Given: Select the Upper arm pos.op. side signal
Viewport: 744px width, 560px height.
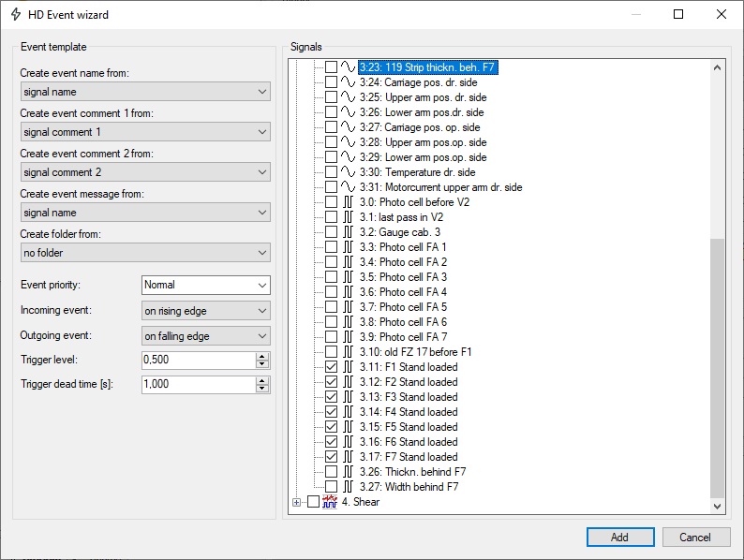Looking at the screenshot, I should tap(423, 142).
